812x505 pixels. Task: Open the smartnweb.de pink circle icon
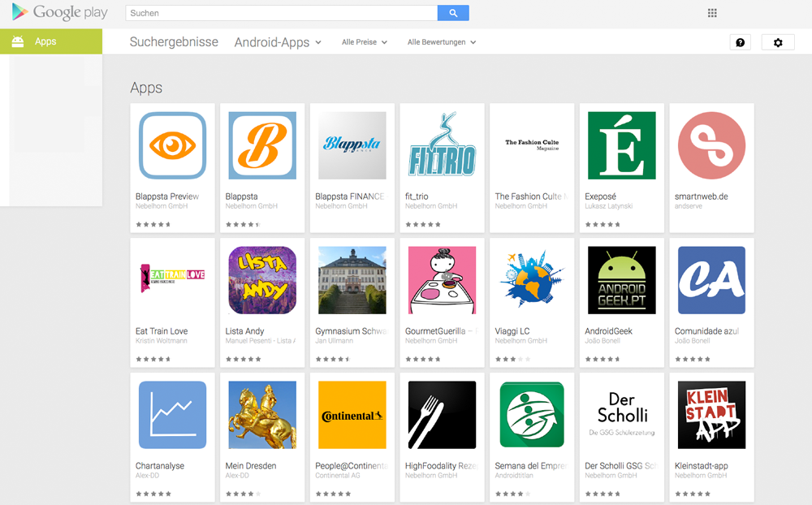711,145
